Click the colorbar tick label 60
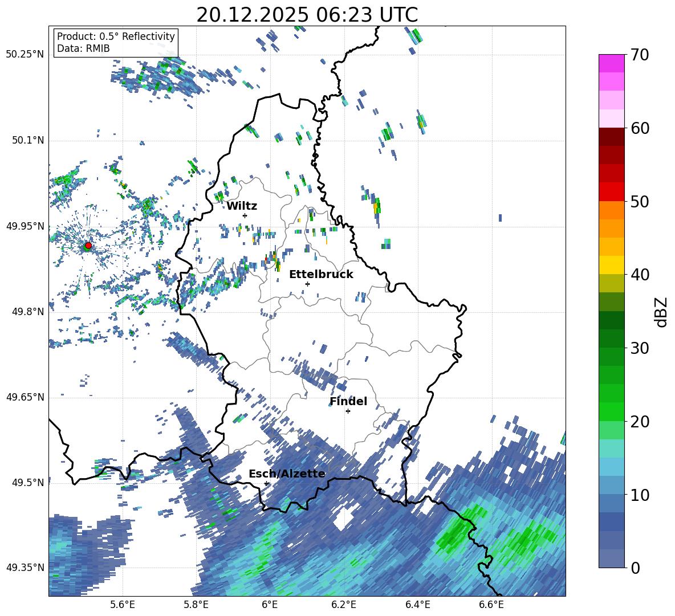The image size is (675, 616). (640, 129)
